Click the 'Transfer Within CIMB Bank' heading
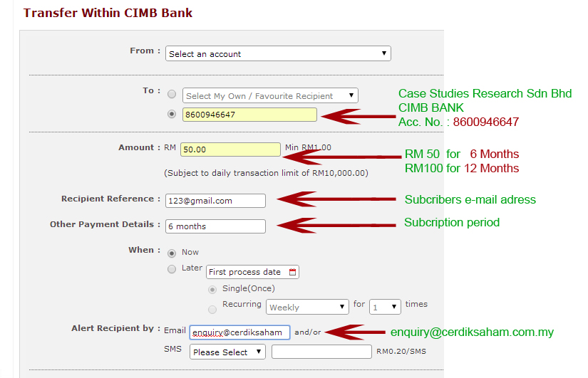The width and height of the screenshot is (588, 378). 108,13
